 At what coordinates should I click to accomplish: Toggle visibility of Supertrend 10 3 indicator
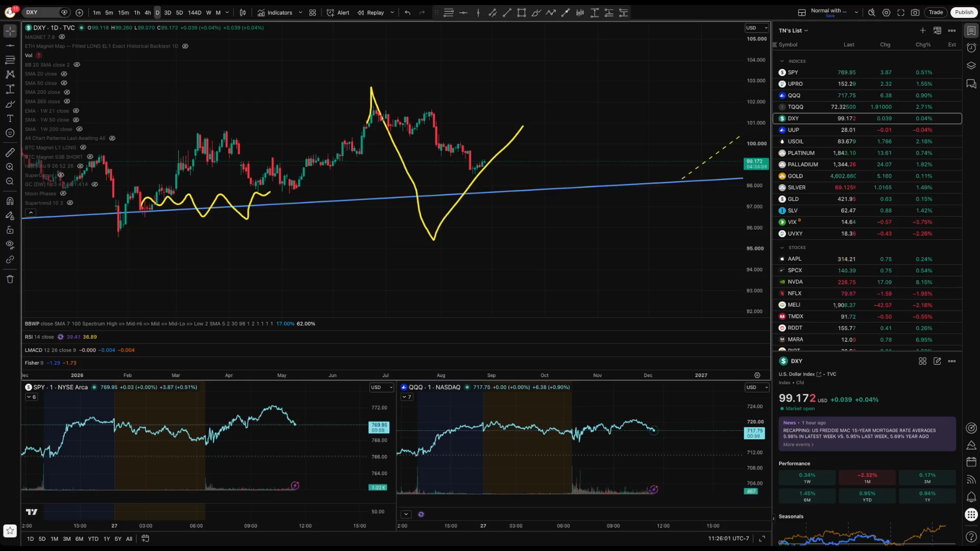click(x=70, y=203)
